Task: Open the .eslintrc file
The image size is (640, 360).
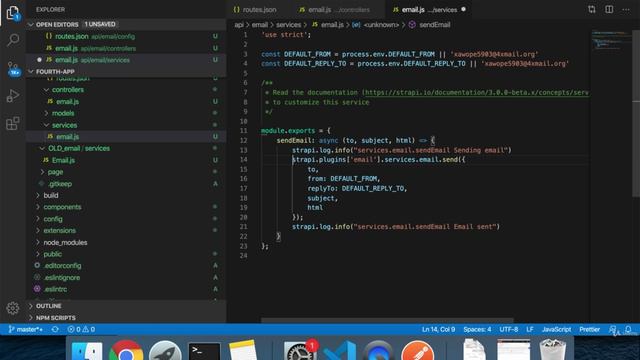Action: 127,289
